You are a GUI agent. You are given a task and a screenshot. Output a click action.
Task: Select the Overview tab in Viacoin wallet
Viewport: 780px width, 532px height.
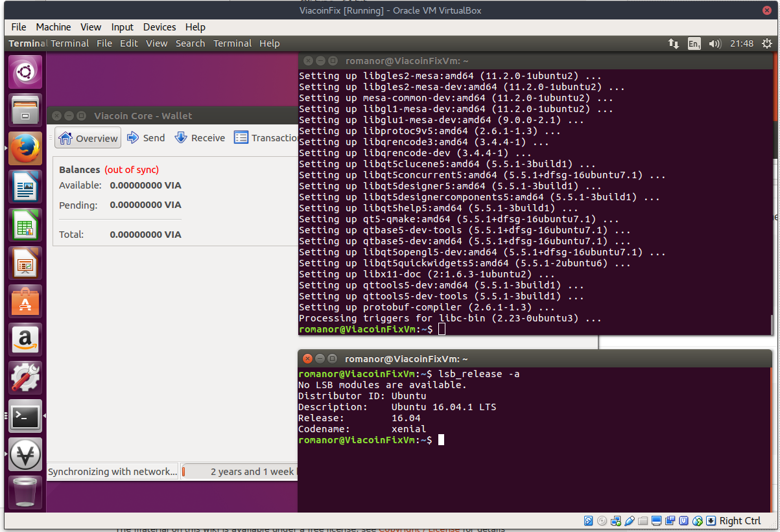click(88, 138)
